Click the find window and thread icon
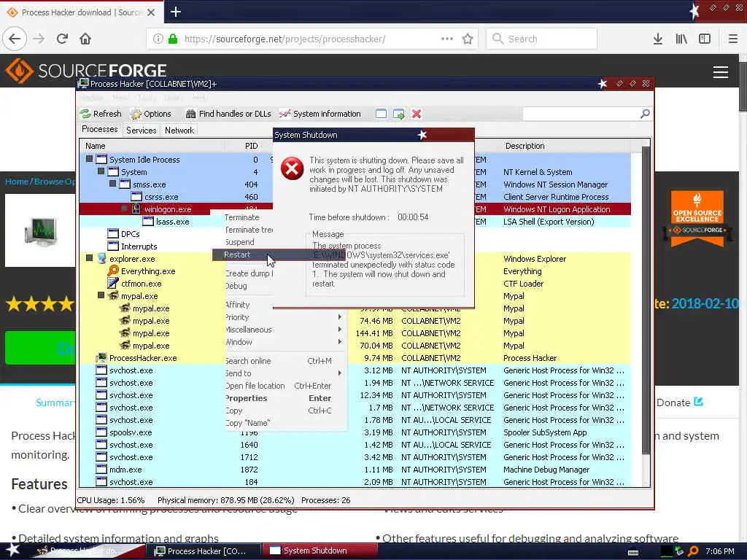This screenshot has width=747, height=560. (399, 114)
